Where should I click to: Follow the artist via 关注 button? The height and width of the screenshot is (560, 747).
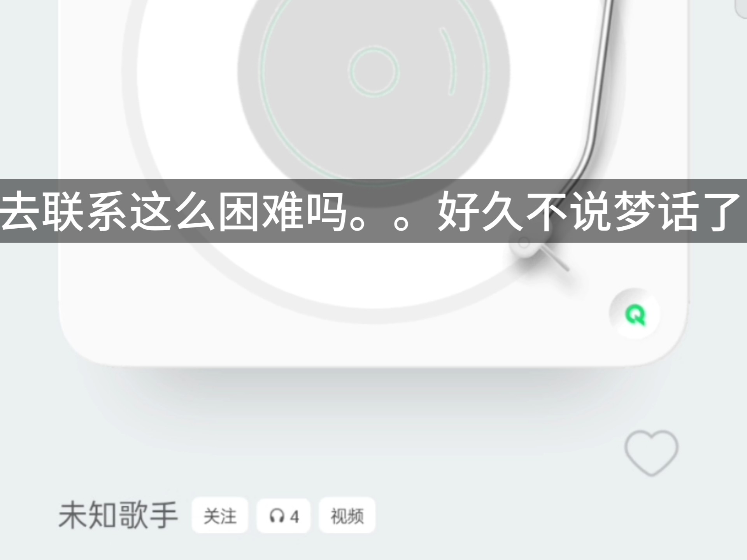click(220, 516)
